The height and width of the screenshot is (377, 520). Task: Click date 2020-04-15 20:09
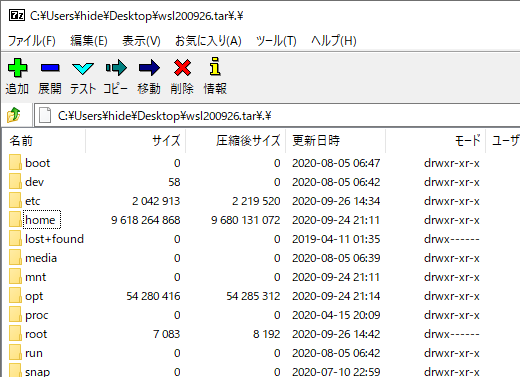pos(336,315)
